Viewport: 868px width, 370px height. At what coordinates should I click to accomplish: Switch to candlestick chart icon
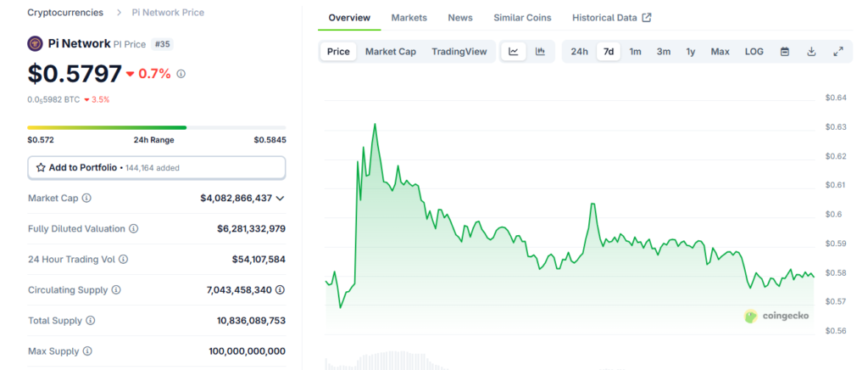click(540, 52)
